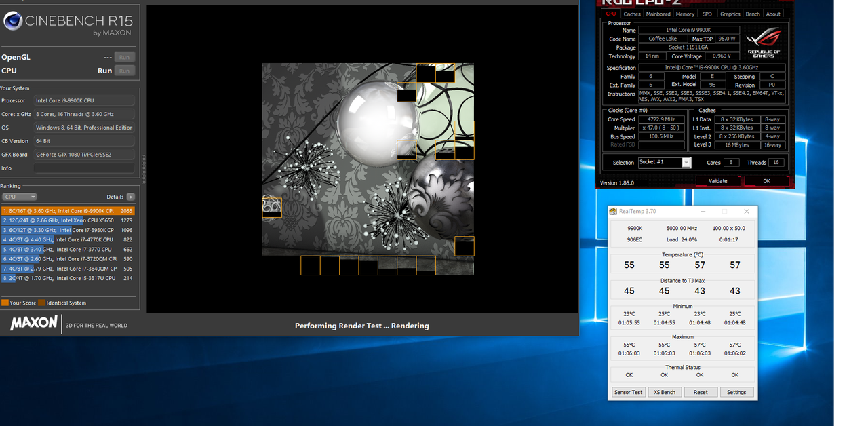Switch to the Mainboard tab in CPU-Z
The image size is (868, 426).
[x=658, y=14]
